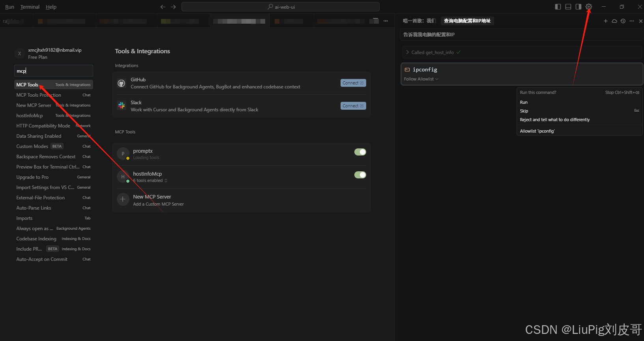The image size is (644, 341).
Task: Open the Run menu
Action: click(x=9, y=7)
